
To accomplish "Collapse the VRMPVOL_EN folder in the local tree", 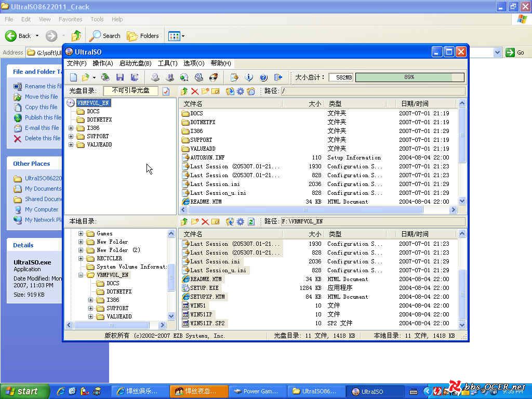I will 81,275.
